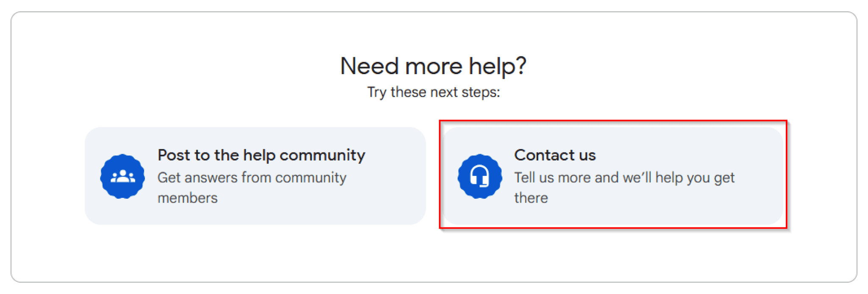The height and width of the screenshot is (294, 868).
Task: Click the "Need more help?" heading
Action: (433, 66)
